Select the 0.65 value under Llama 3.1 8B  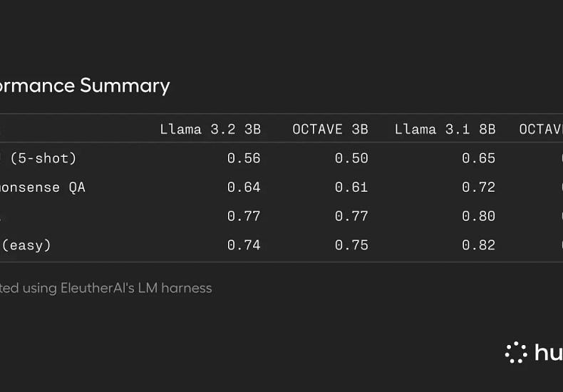click(x=479, y=158)
